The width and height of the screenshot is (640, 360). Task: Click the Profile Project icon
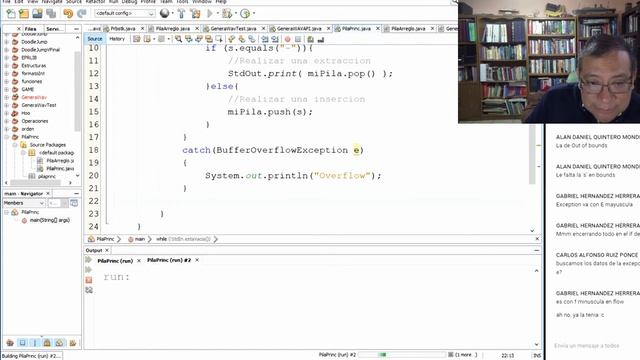[x=245, y=13]
